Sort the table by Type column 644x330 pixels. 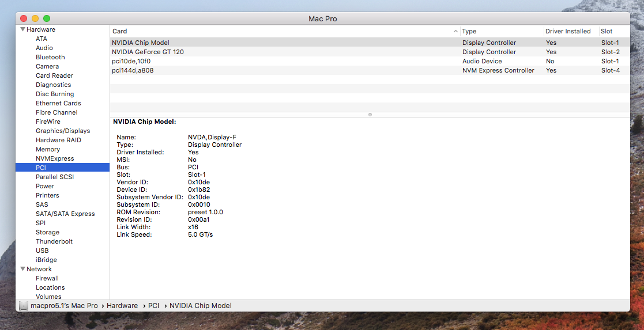coord(469,31)
